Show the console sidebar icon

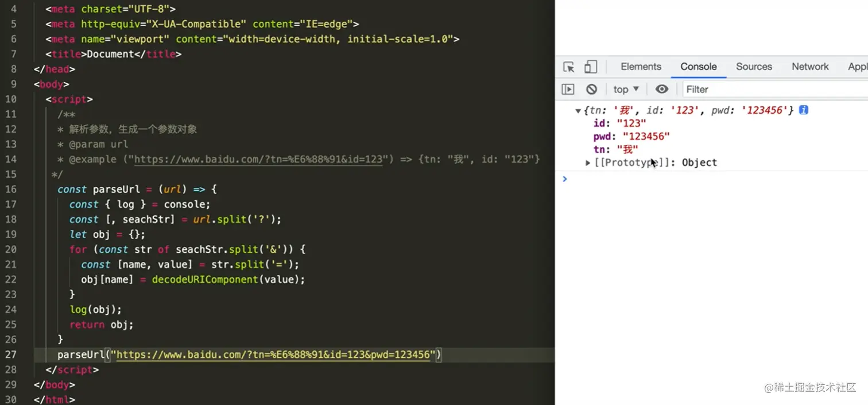click(x=568, y=89)
